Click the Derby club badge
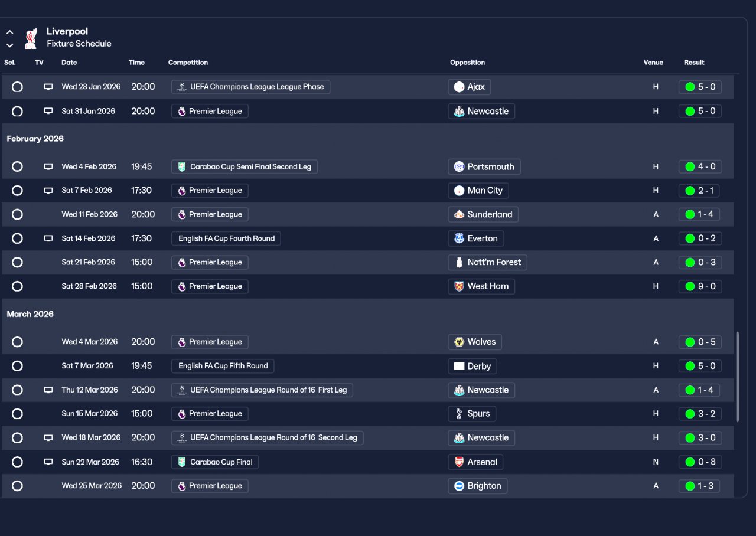Viewport: 756px width, 536px height. tap(459, 366)
